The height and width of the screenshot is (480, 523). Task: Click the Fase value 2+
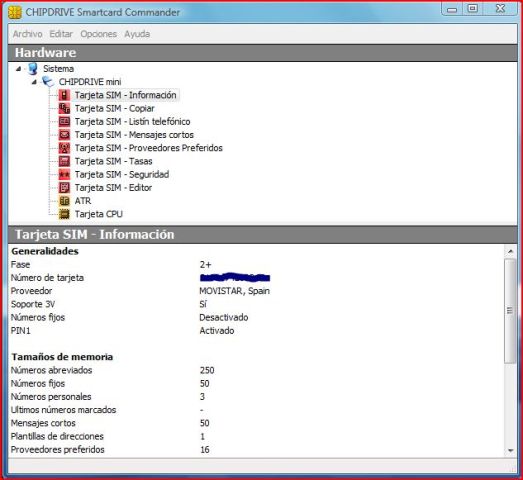pos(205,265)
